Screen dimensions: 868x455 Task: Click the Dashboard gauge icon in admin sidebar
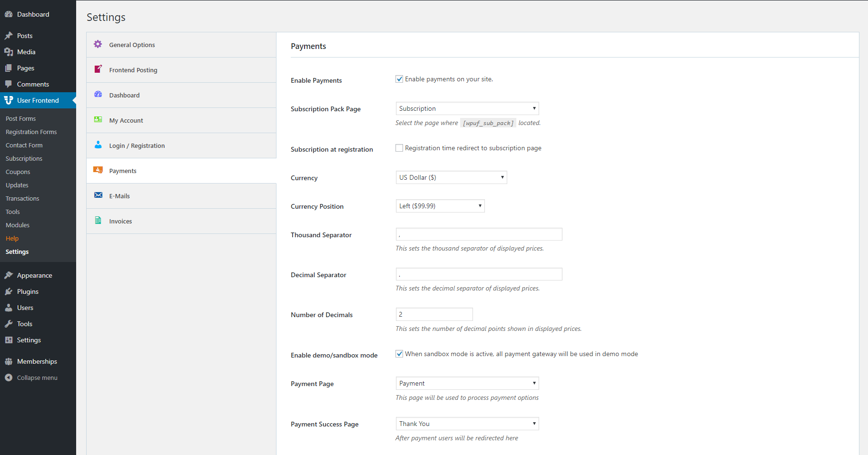point(9,14)
